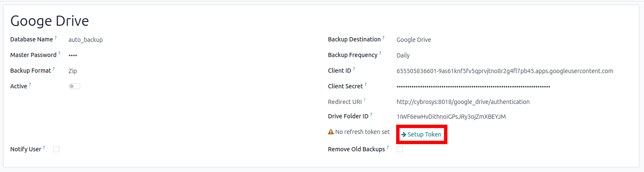Click help tooltip next to Client ID

pyautogui.click(x=354, y=69)
